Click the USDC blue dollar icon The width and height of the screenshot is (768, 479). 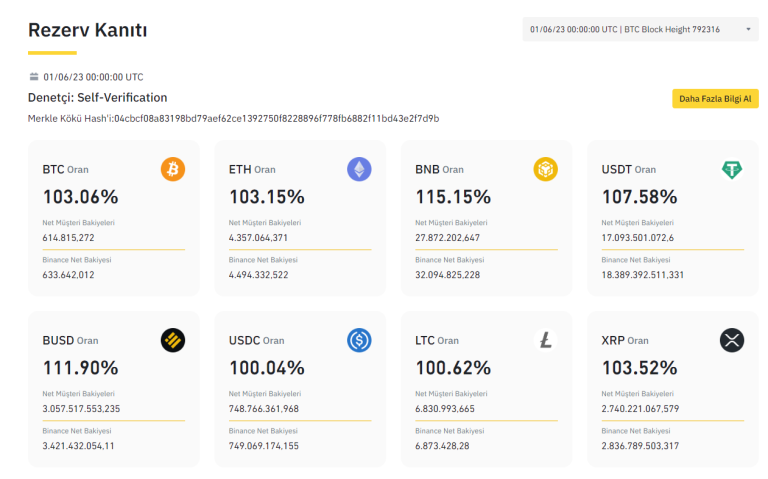359,340
